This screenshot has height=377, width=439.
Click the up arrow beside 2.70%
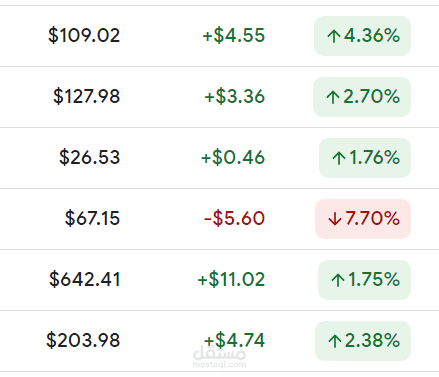click(x=333, y=97)
